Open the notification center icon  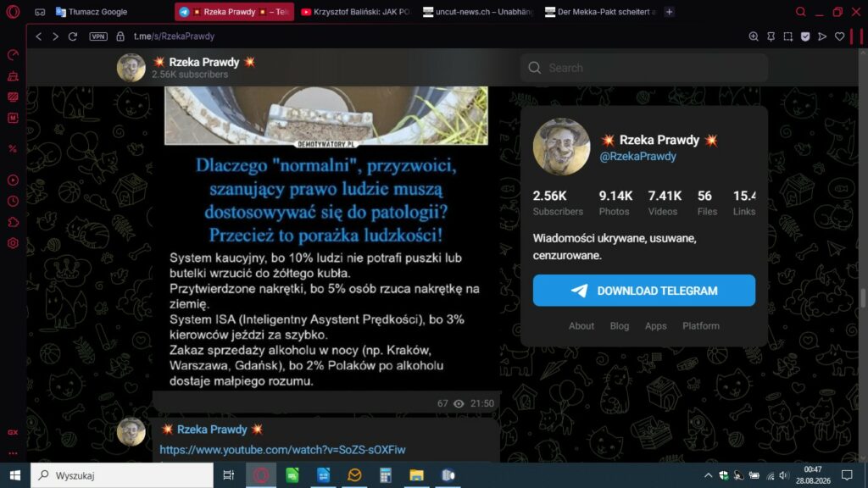pos(847,475)
